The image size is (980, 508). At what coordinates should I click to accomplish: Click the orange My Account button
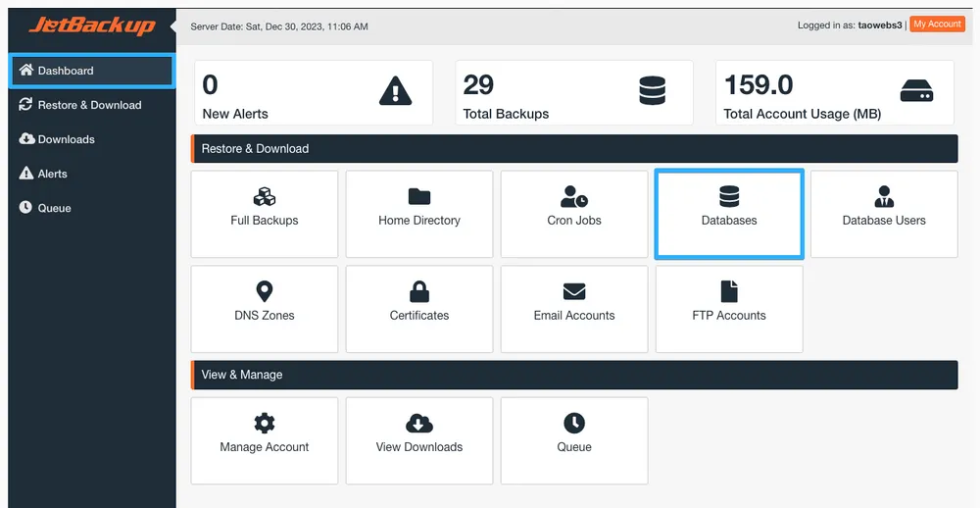[937, 25]
